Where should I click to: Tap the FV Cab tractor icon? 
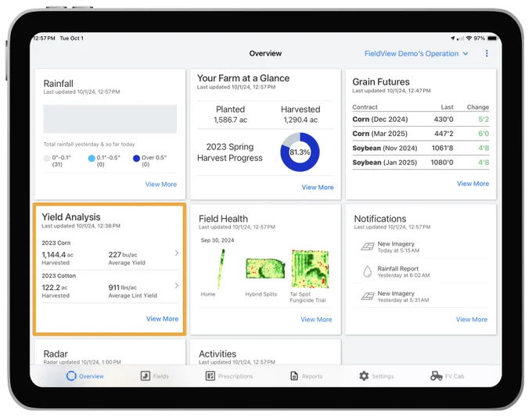[x=437, y=376]
